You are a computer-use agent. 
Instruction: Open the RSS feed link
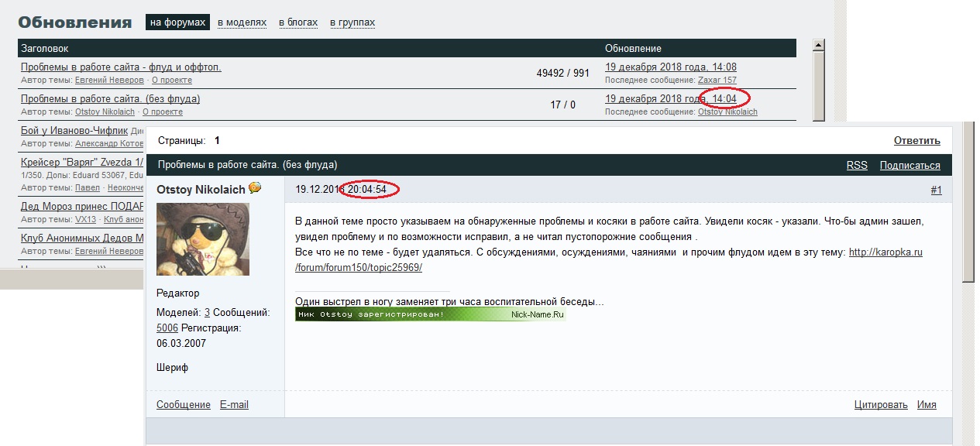coord(857,165)
